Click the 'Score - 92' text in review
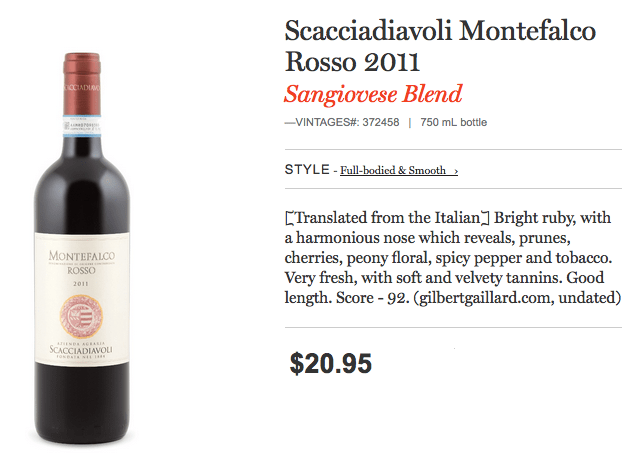642x456 pixels. click(x=372, y=298)
